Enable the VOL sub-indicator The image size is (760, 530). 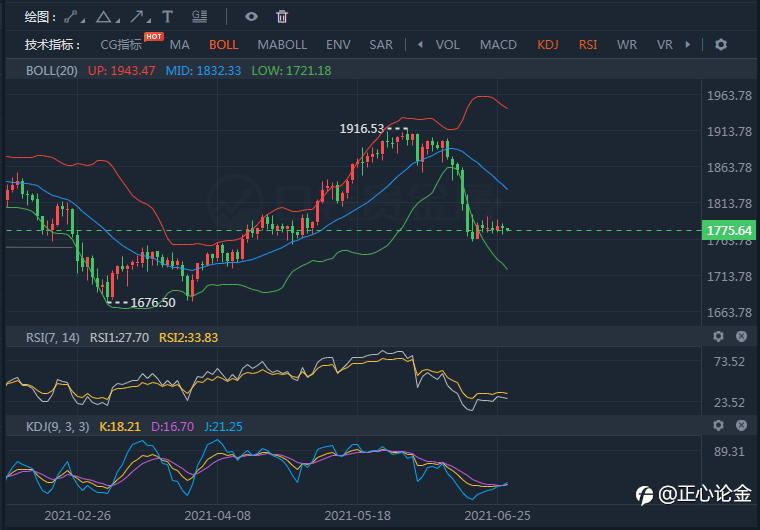click(x=447, y=45)
